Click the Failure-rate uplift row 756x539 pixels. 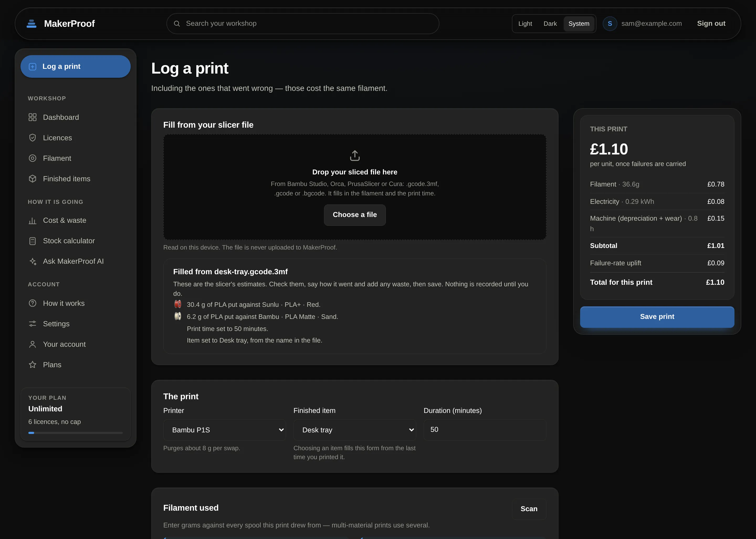coord(657,263)
